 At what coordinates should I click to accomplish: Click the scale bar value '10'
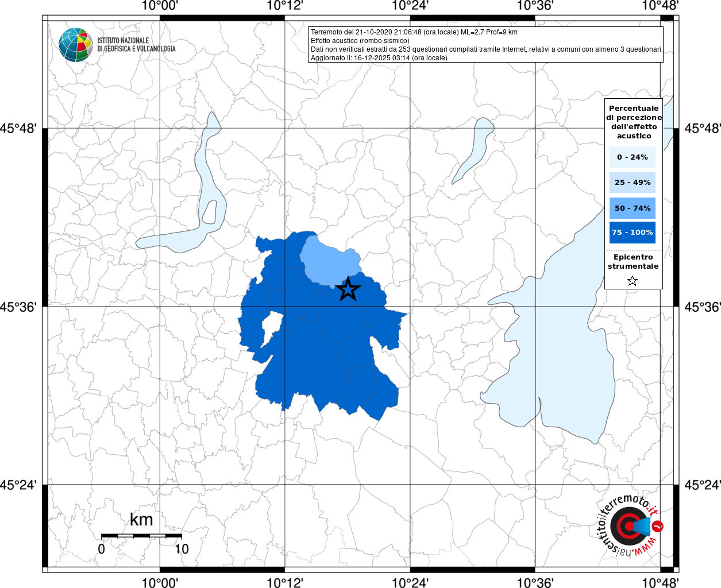click(182, 548)
